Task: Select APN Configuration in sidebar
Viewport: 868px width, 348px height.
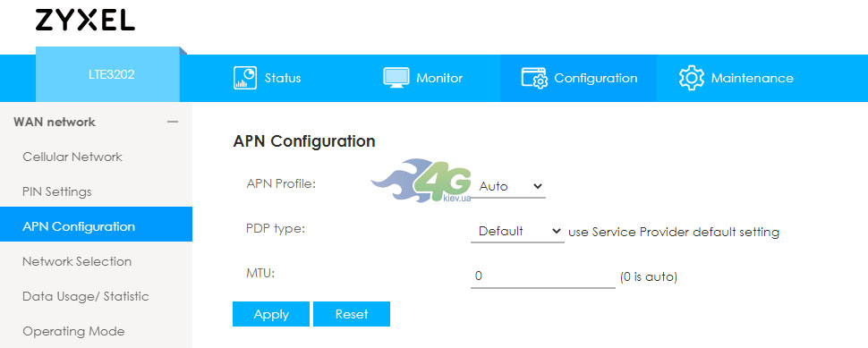Action: [96, 224]
